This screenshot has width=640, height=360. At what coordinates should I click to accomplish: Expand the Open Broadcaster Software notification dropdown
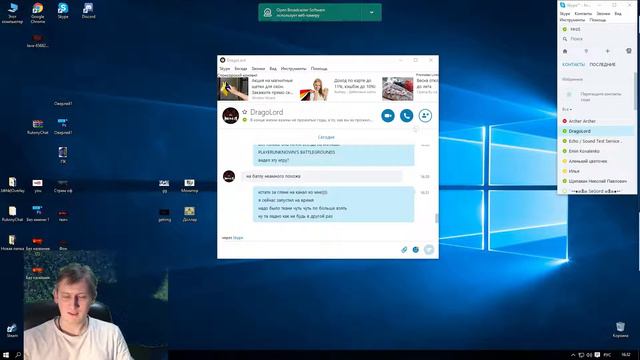(371, 13)
